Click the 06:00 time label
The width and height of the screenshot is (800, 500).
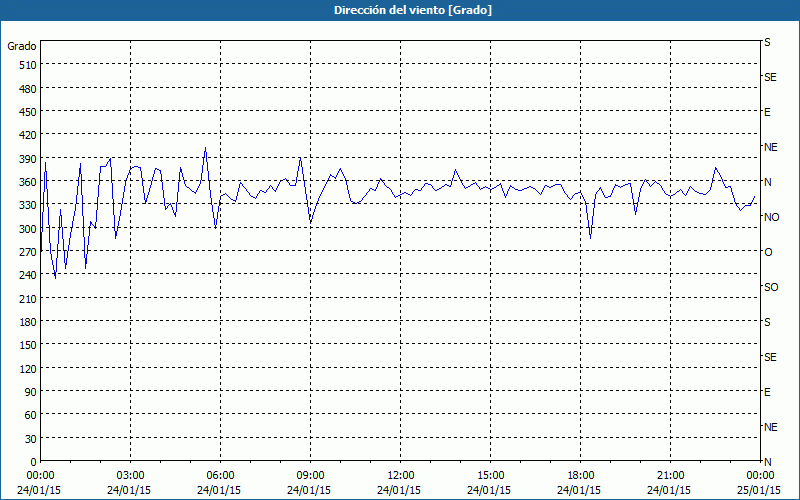[220, 476]
